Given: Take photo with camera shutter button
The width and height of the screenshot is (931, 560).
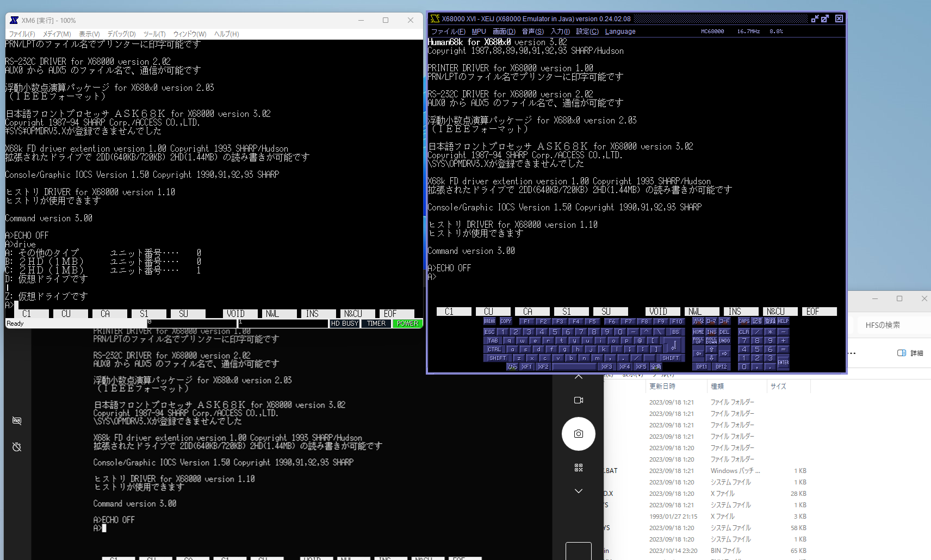Looking at the screenshot, I should click(x=579, y=434).
